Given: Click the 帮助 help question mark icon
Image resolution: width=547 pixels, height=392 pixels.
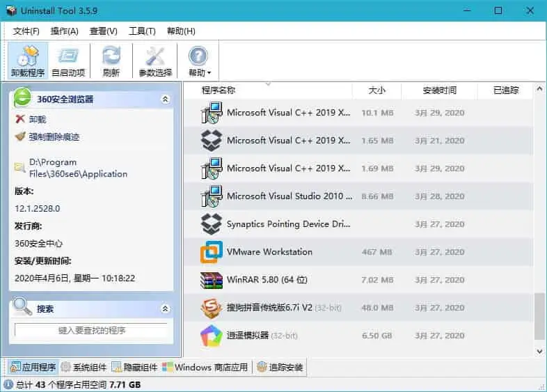Looking at the screenshot, I should click(198, 56).
